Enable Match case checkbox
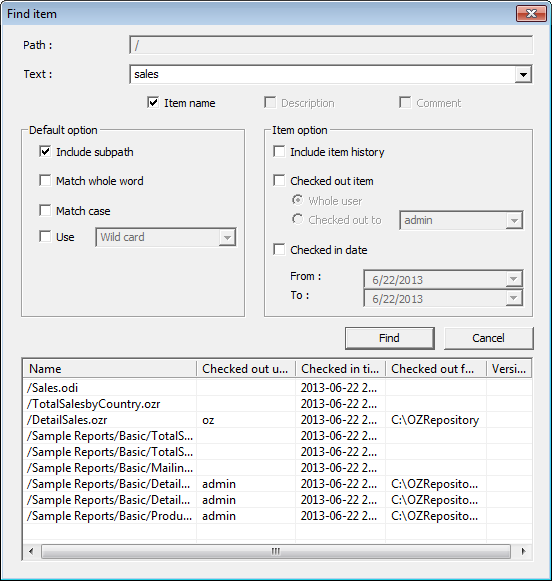The width and height of the screenshot is (552, 581). [x=45, y=210]
